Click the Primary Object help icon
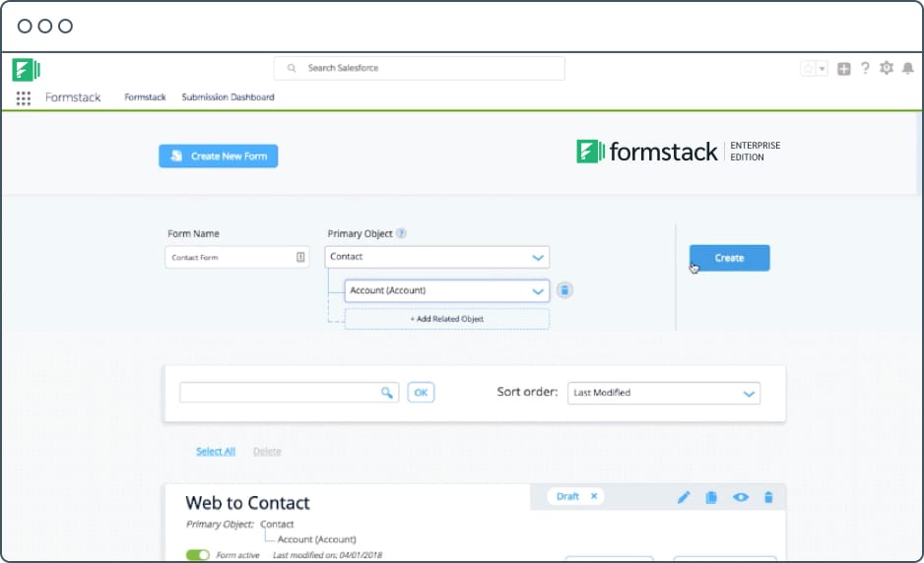The image size is (924, 563). click(x=401, y=233)
